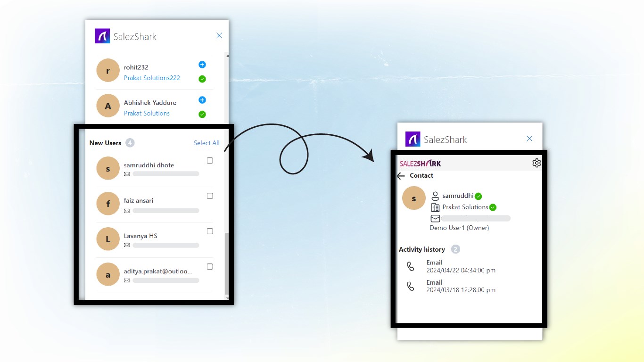Click mail icon under Lavanya HS
The height and width of the screenshot is (362, 644).
126,245
